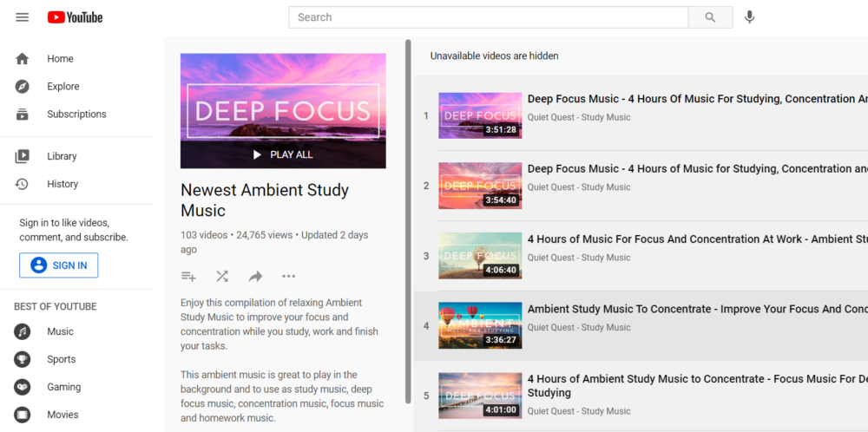The height and width of the screenshot is (432, 868).
Task: Open video 5 thumbnail 4:01:00
Action: [x=480, y=396]
